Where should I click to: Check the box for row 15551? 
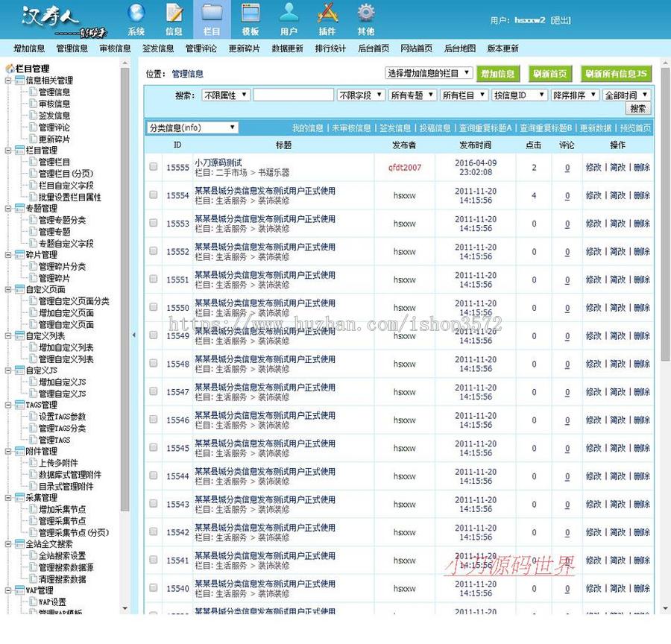click(x=153, y=279)
